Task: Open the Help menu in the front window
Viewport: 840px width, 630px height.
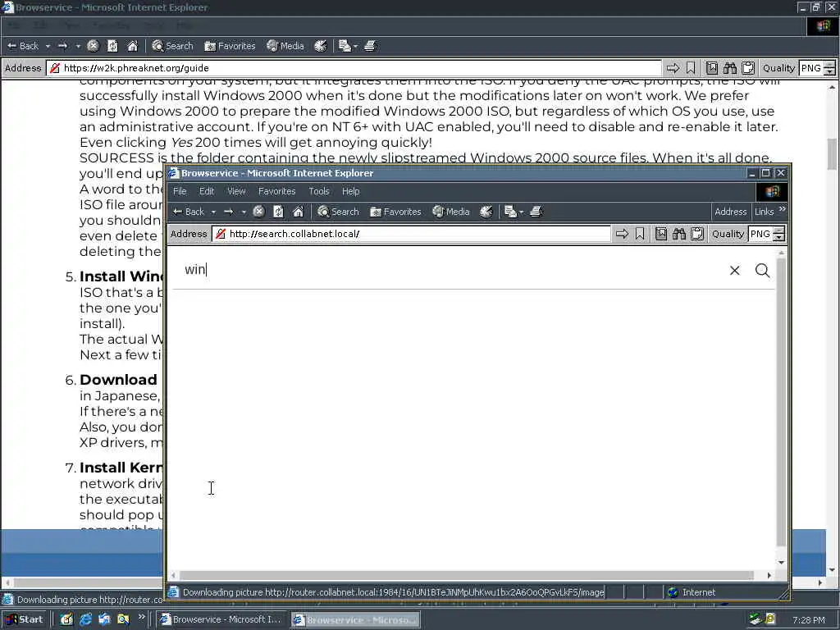Action: (x=351, y=191)
